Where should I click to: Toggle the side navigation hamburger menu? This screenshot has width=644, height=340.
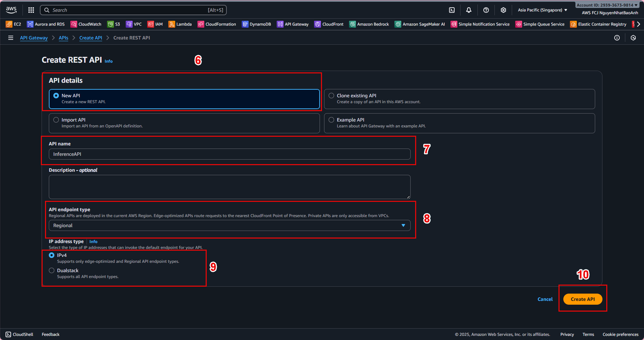click(x=11, y=38)
